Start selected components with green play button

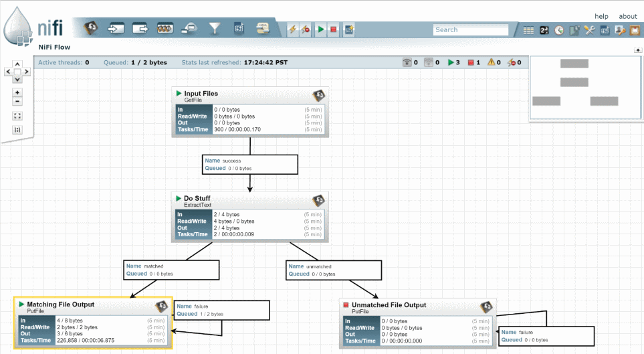[320, 29]
